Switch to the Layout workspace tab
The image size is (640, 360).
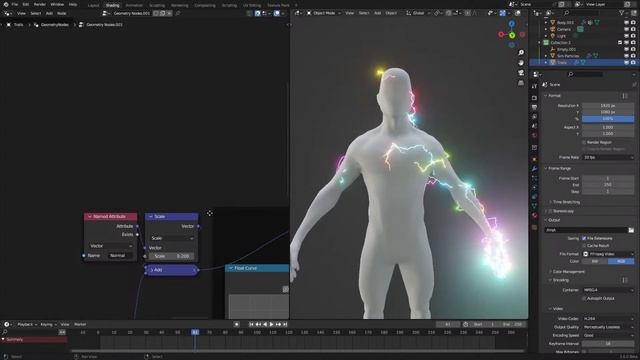pos(93,5)
